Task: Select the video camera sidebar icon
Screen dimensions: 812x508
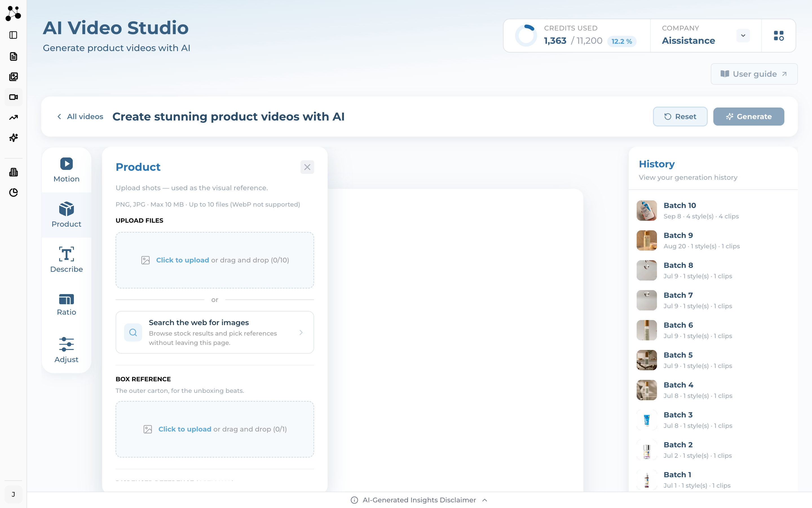Action: tap(14, 97)
